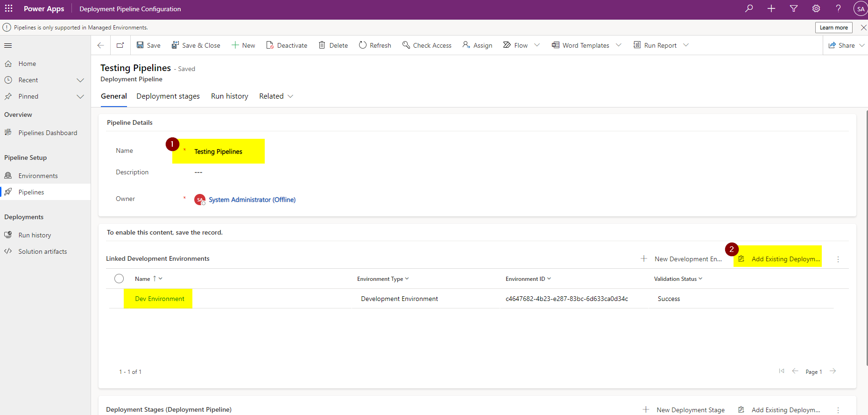
Task: Expand the Run Report dropdown chevron
Action: point(686,45)
